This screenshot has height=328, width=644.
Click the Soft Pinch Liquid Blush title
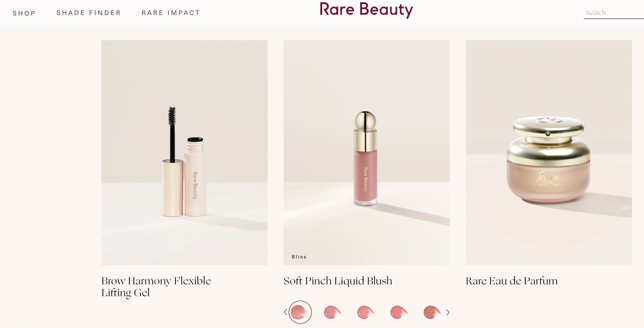point(338,281)
